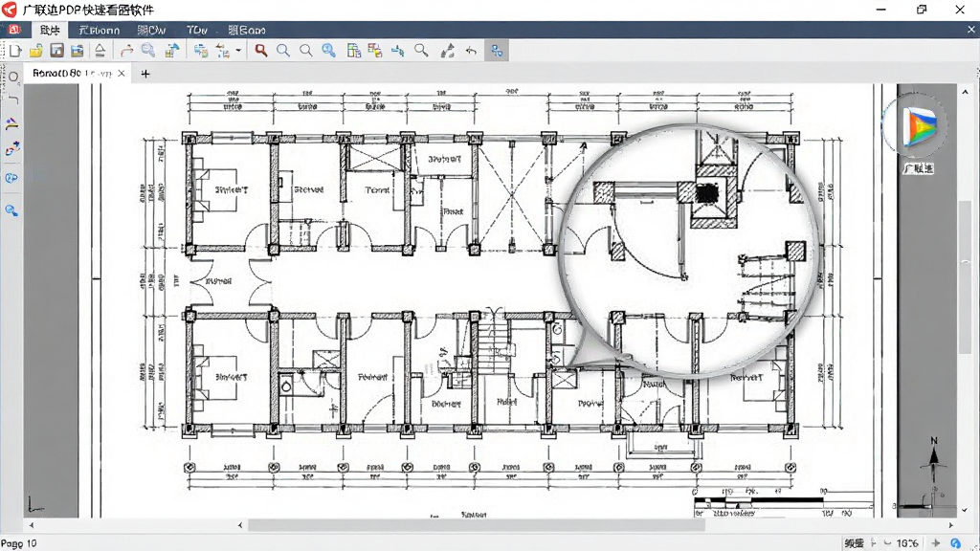Screen dimensions: 980x551
Task: Click the Chinese label under the right panel logo
Action: (918, 168)
